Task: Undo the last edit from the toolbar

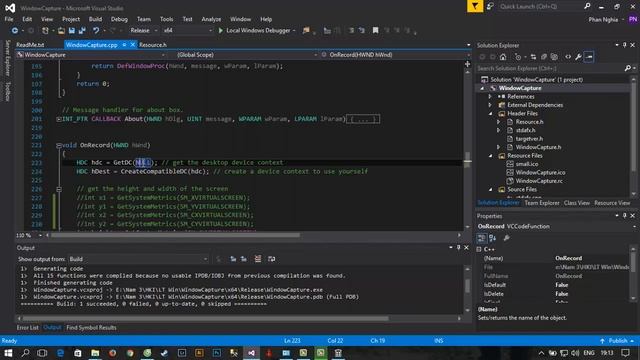Action: [96, 31]
